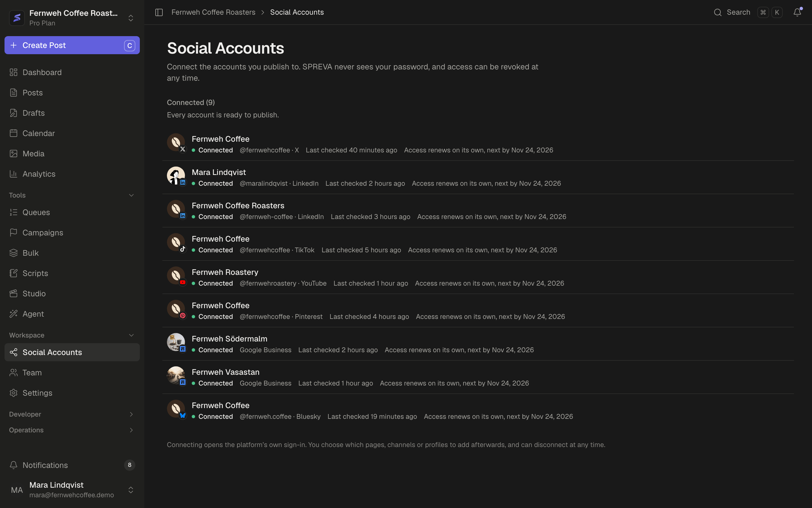Open Analytics from sidebar
The height and width of the screenshot is (508, 812).
pos(72,174)
